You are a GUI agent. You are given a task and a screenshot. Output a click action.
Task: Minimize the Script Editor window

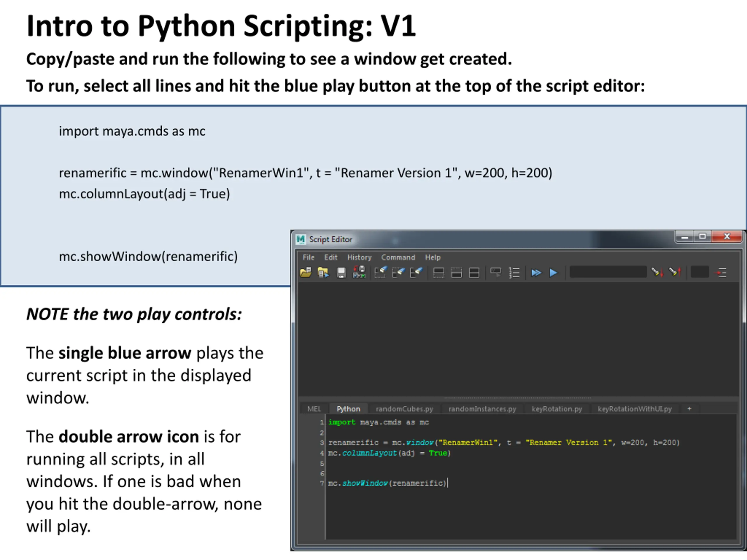[x=685, y=237]
